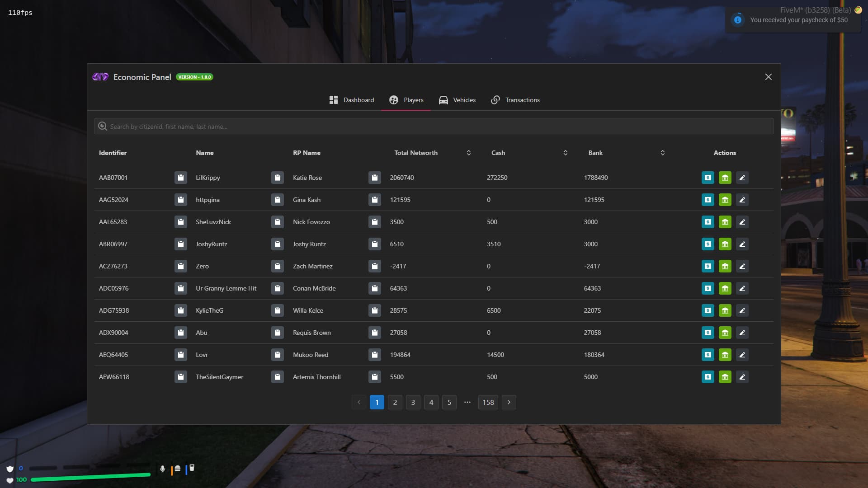Jump to last page 158

pyautogui.click(x=488, y=402)
